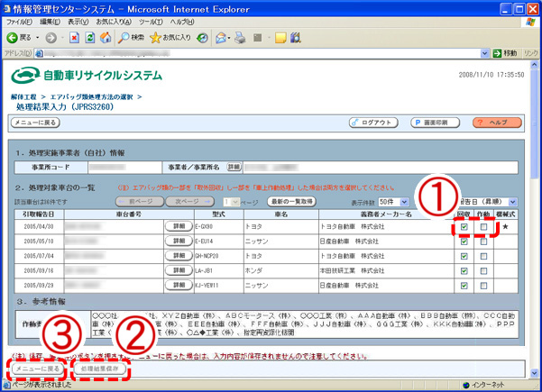Click the page scrollbar up arrow
This screenshot has width=542, height=392.
tap(535, 65)
